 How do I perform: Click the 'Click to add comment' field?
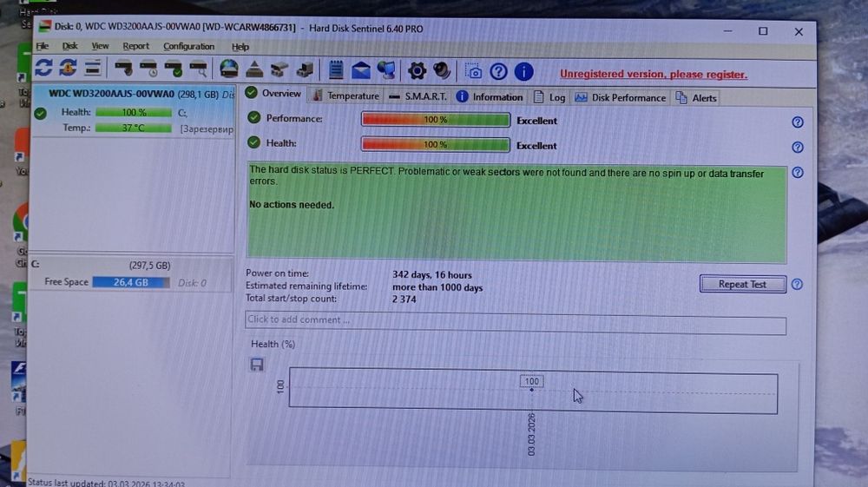(516, 322)
